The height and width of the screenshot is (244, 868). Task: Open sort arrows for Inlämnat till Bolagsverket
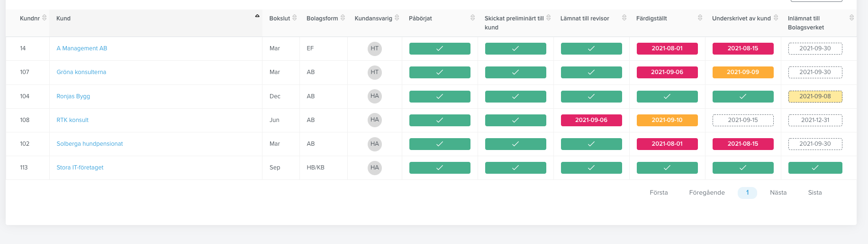coord(852,18)
